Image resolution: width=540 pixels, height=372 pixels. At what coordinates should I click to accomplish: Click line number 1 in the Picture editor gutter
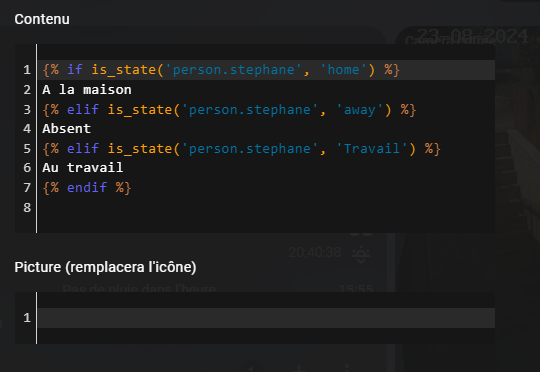click(27, 318)
